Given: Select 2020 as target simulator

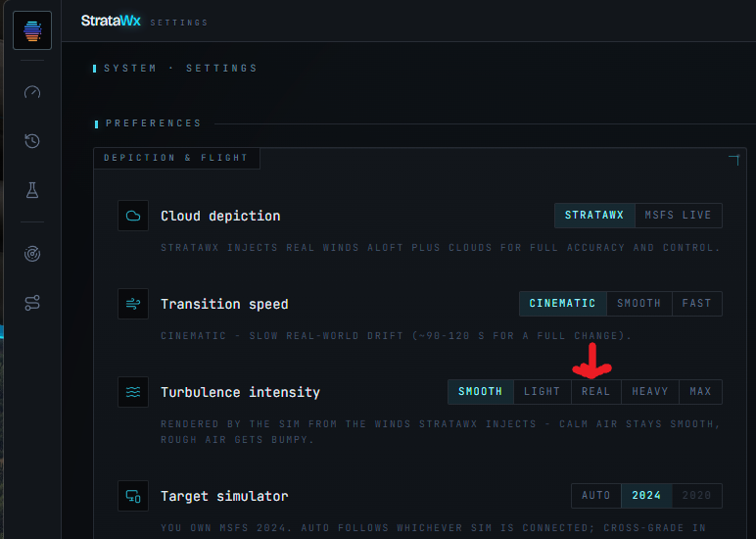Looking at the screenshot, I should (696, 496).
